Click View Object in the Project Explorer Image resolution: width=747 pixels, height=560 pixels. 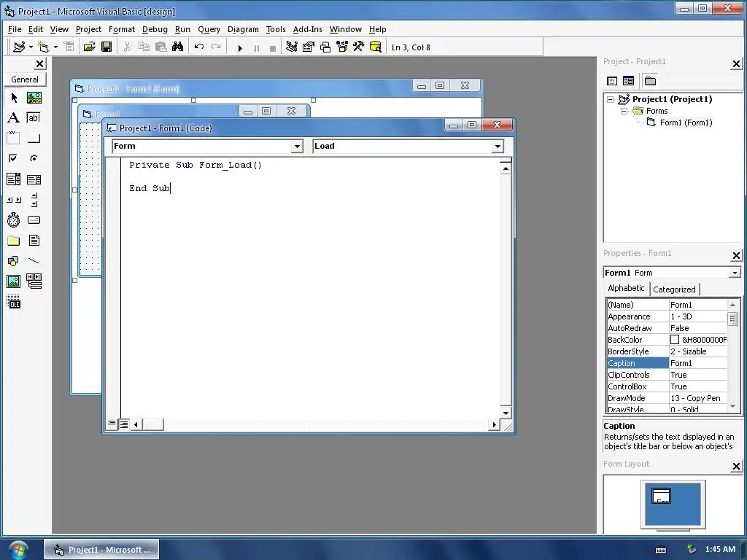[628, 81]
